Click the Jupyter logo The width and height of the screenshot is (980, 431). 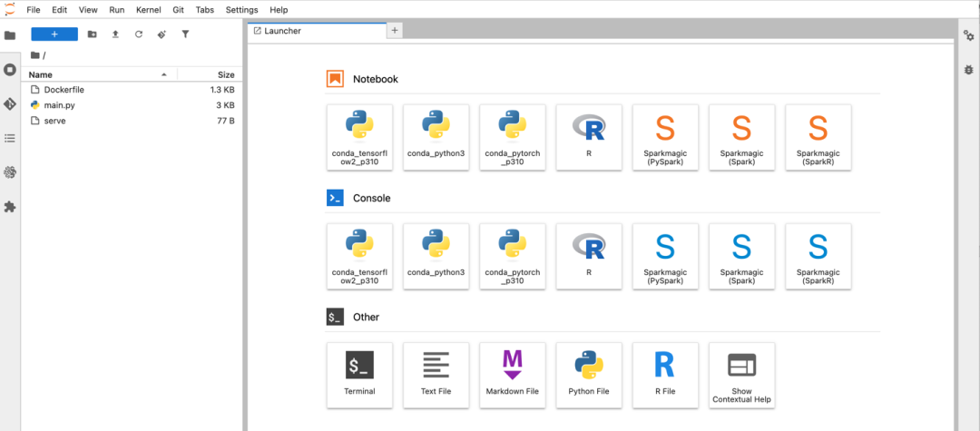coord(10,9)
